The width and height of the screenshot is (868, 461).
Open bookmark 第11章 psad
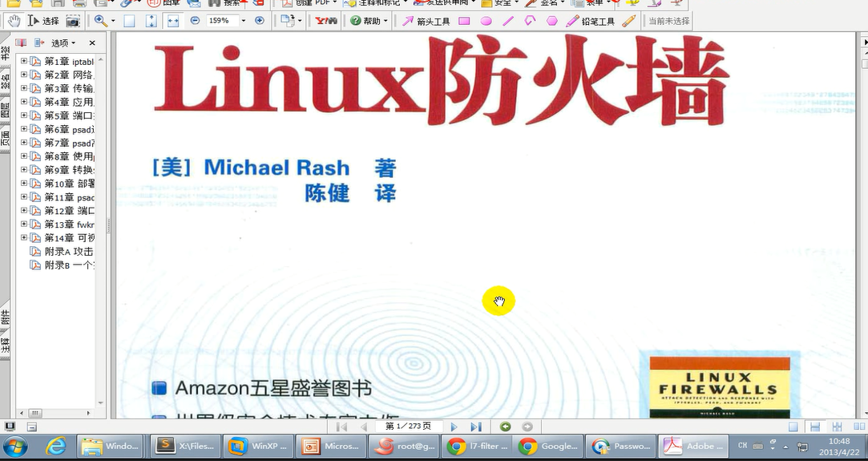(69, 197)
